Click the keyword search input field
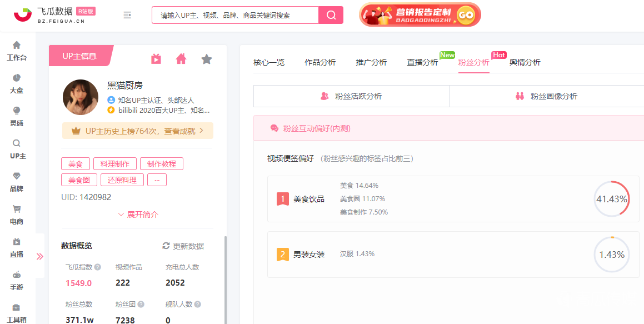Image resolution: width=644 pixels, height=324 pixels. click(x=235, y=16)
